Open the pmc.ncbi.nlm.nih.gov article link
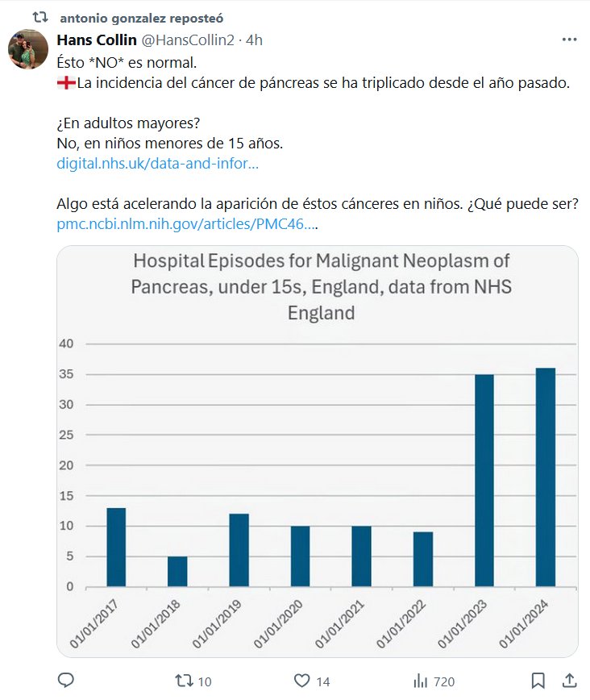590x700 pixels. point(185,223)
